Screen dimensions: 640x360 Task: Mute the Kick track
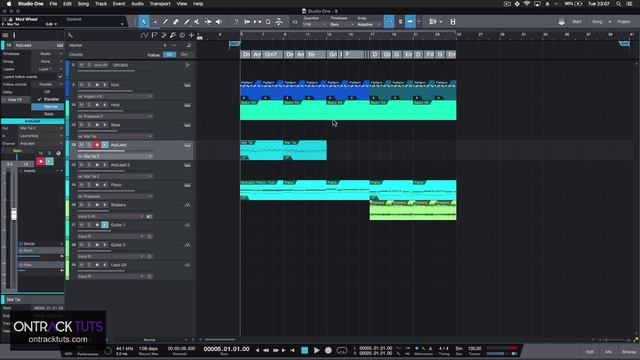click(81, 85)
